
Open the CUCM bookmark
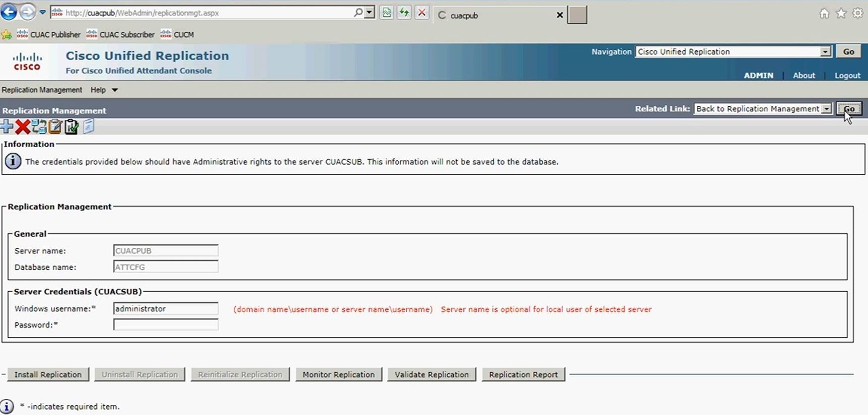tap(177, 34)
